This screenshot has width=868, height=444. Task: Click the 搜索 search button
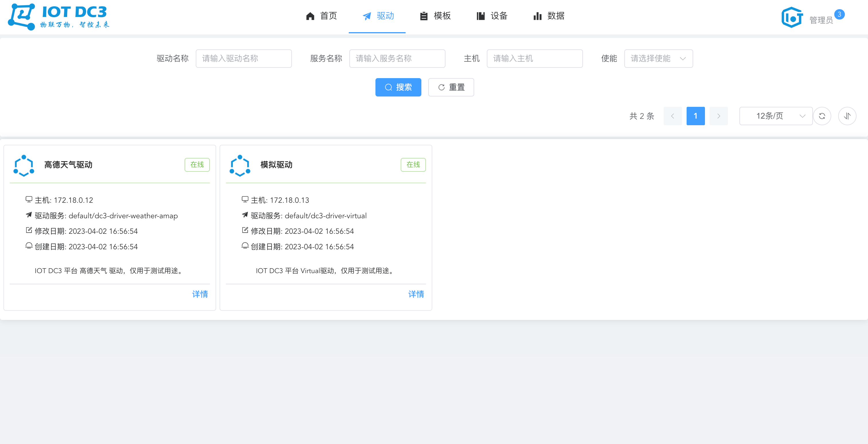pyautogui.click(x=398, y=87)
